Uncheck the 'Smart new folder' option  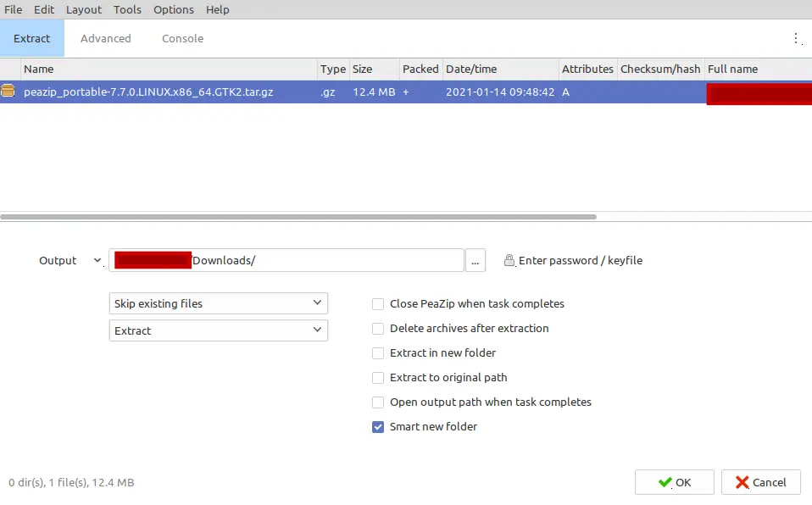tap(379, 427)
